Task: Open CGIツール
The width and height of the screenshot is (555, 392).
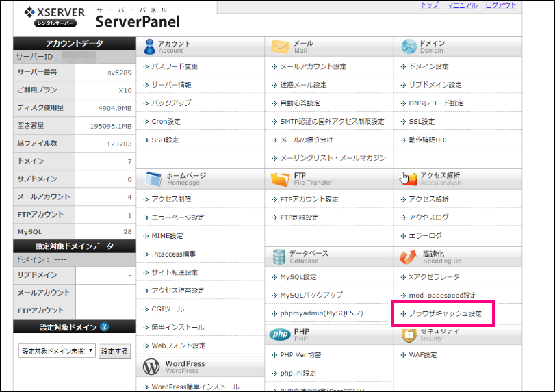Action: click(x=168, y=309)
